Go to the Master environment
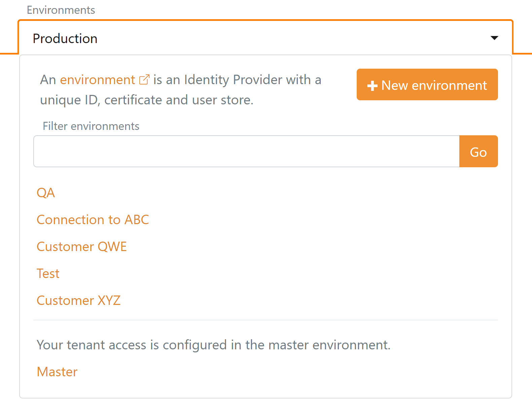The height and width of the screenshot is (419, 532). click(57, 372)
